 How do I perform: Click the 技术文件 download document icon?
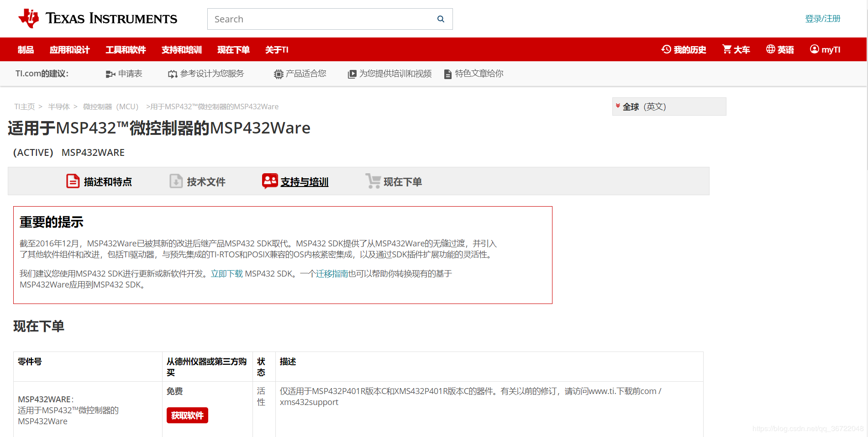176,181
